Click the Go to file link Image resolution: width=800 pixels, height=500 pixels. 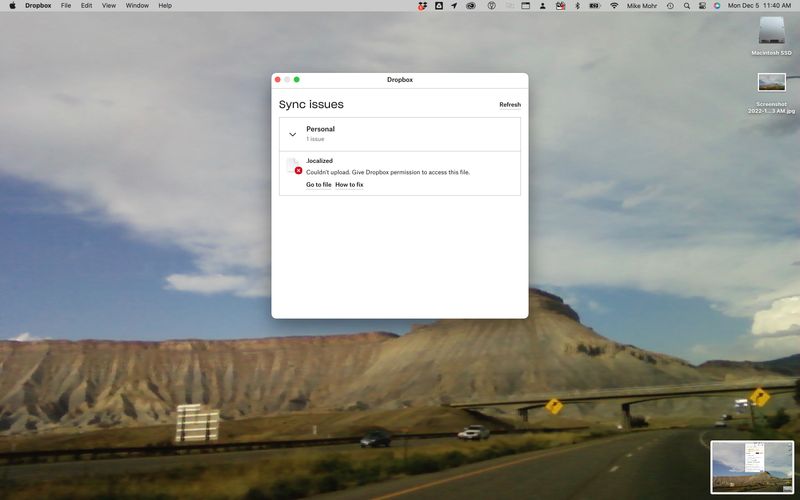click(318, 185)
